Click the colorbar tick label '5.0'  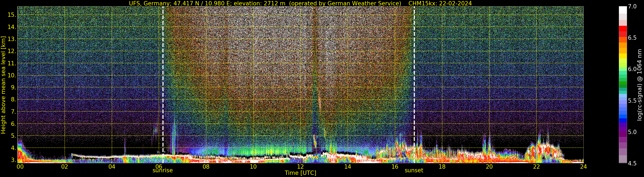tap(632, 132)
